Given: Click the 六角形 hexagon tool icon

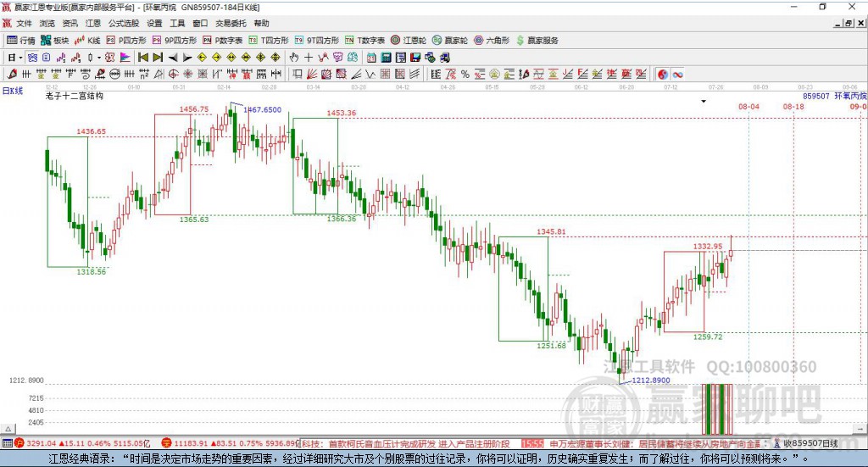Looking at the screenshot, I should [478, 41].
